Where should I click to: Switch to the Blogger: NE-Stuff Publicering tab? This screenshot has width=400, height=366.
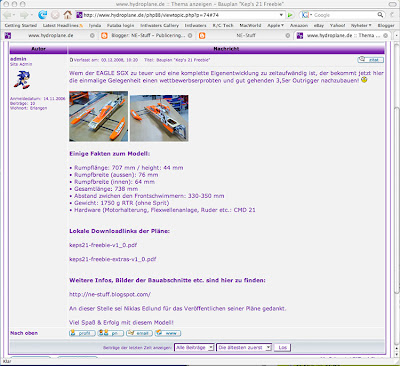click(148, 36)
